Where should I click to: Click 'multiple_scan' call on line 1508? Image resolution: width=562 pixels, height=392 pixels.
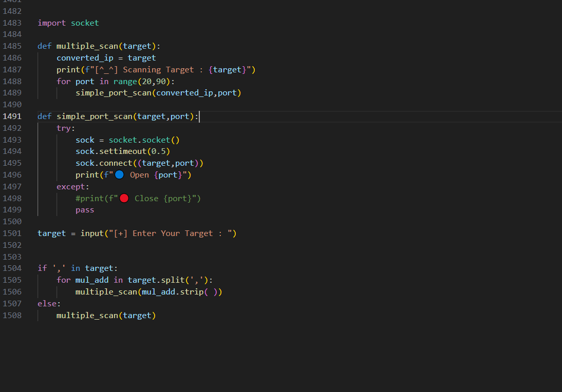click(x=87, y=316)
